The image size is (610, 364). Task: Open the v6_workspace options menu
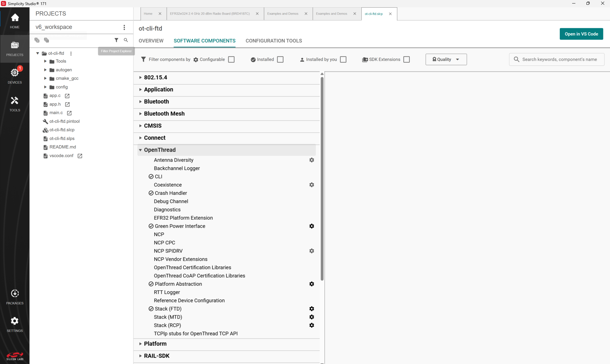124,27
